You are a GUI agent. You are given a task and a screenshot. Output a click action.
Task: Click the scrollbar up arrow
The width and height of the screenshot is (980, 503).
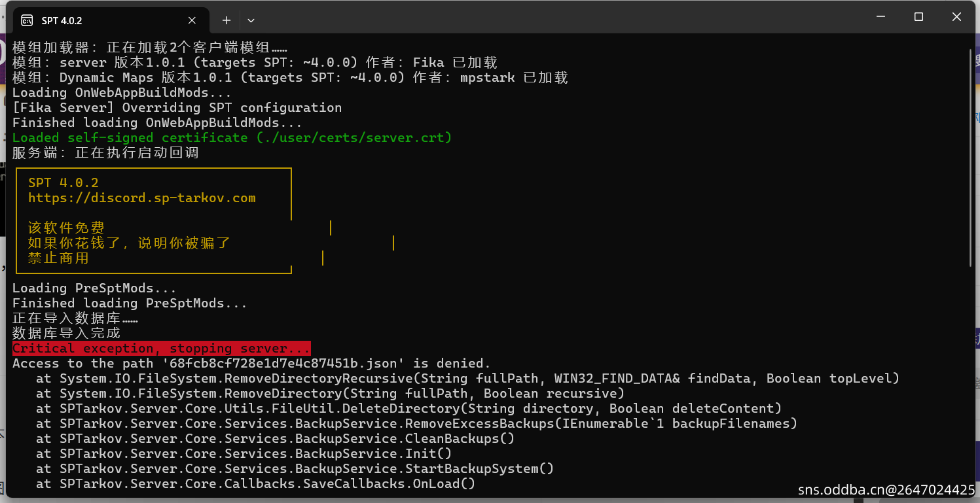(x=971, y=41)
